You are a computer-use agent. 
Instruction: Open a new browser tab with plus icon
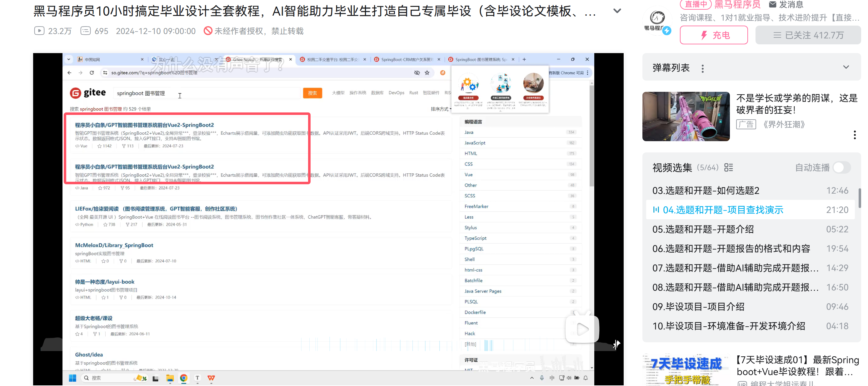coord(524,59)
